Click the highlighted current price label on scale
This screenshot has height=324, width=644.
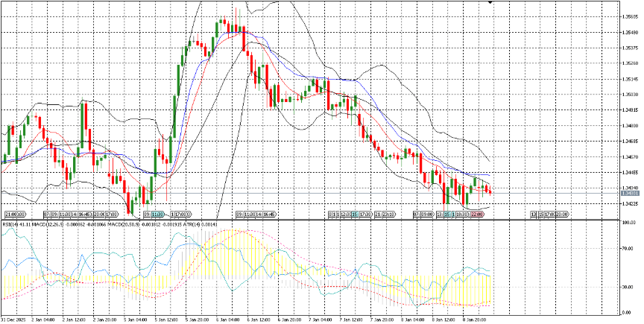click(630, 194)
